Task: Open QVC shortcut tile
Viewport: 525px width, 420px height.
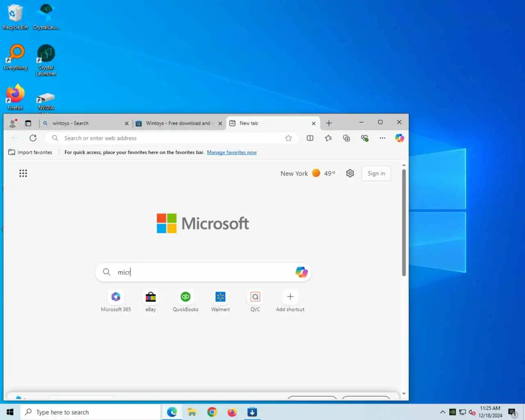Action: [255, 301]
